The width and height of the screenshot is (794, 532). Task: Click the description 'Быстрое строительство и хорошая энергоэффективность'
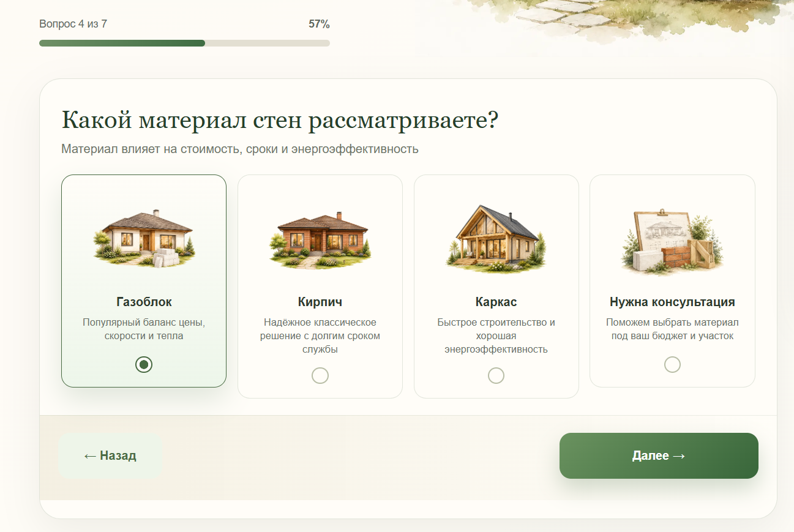coord(496,335)
